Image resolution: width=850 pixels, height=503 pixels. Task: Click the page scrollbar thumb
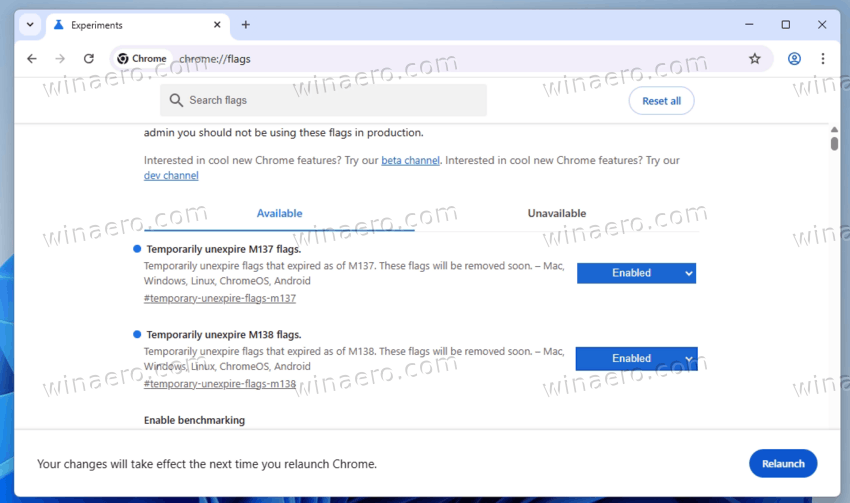click(x=834, y=144)
